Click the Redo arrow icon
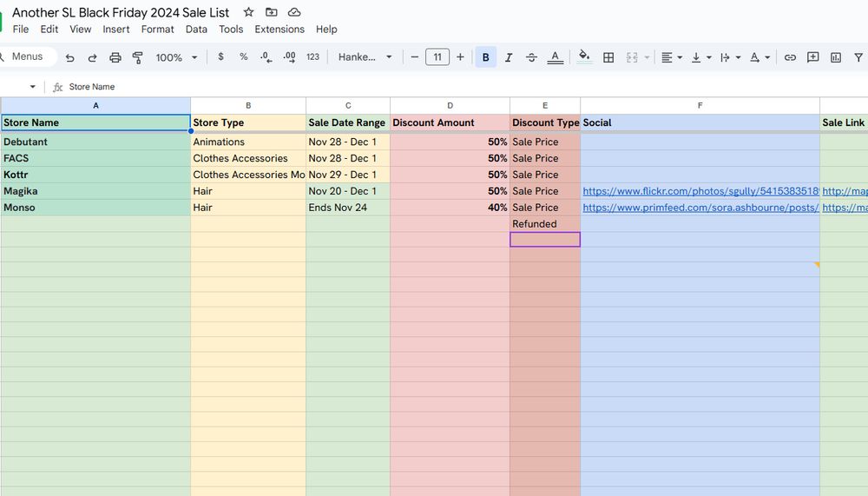 (x=93, y=57)
